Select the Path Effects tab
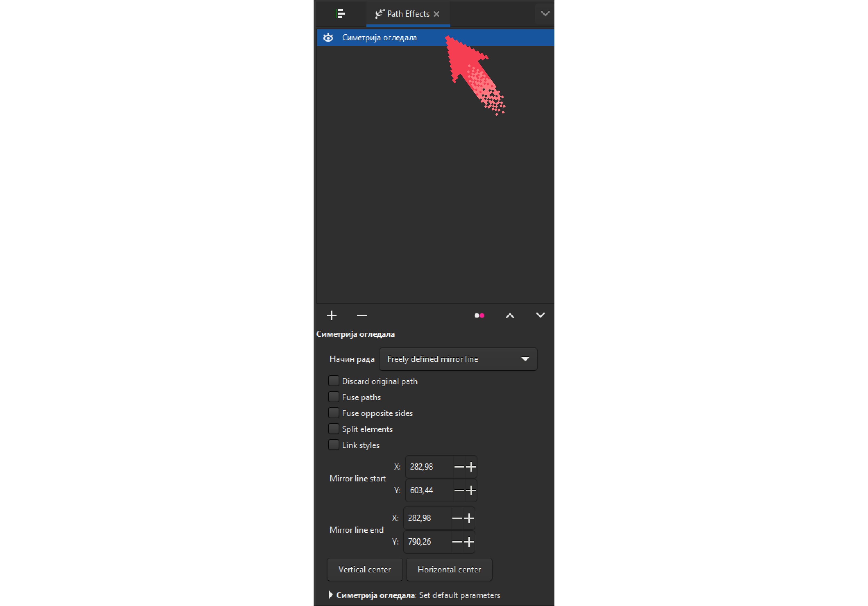 [408, 14]
